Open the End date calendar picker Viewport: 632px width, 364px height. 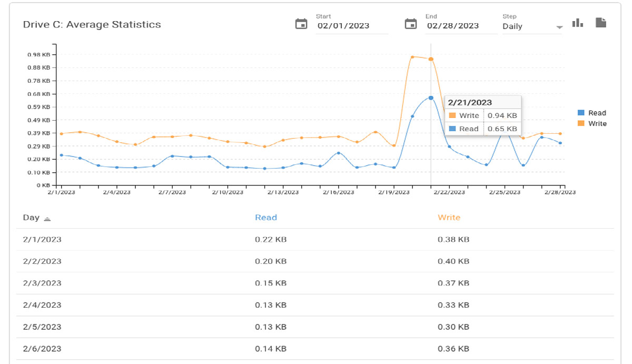[411, 23]
